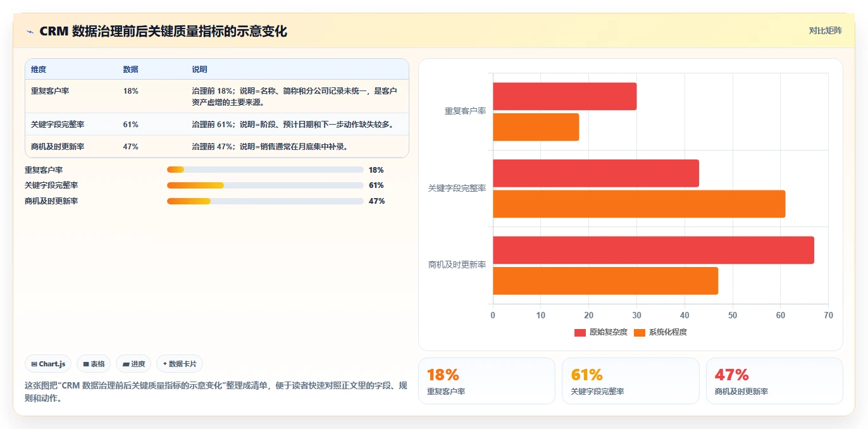This screenshot has width=868, height=429.
Task: Click the description starting 治理前 61%
Action: 293,125
